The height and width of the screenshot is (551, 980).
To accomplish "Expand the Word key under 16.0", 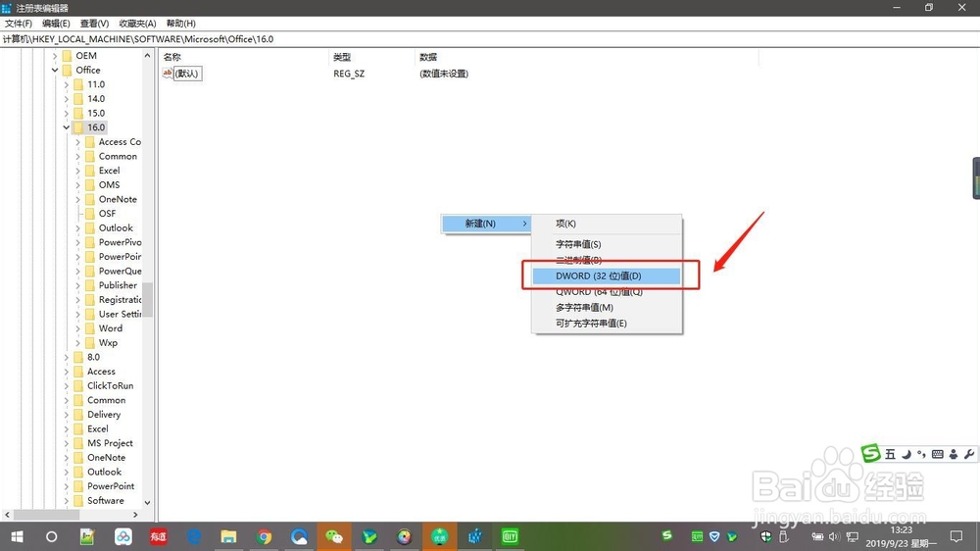I will coord(78,328).
